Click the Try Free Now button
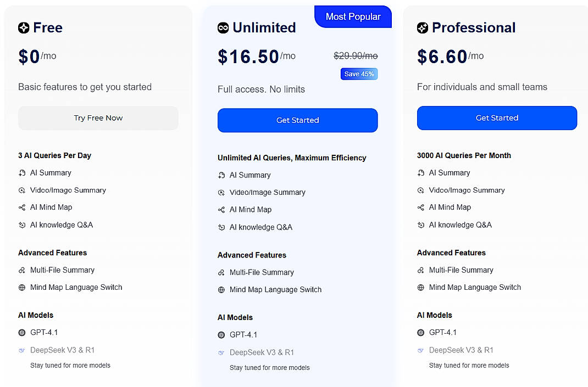This screenshot has width=588, height=387. (98, 118)
